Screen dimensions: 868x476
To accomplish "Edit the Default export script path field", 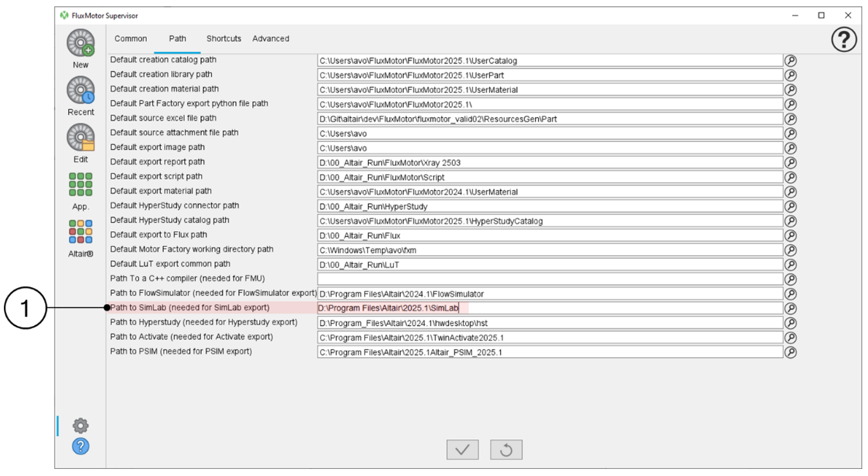I will point(550,177).
